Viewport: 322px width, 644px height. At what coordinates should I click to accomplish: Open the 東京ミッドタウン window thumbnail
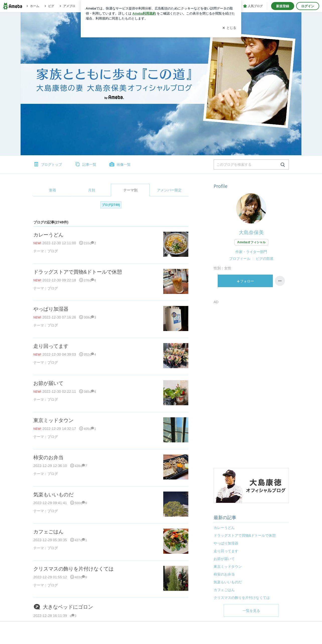tap(176, 430)
